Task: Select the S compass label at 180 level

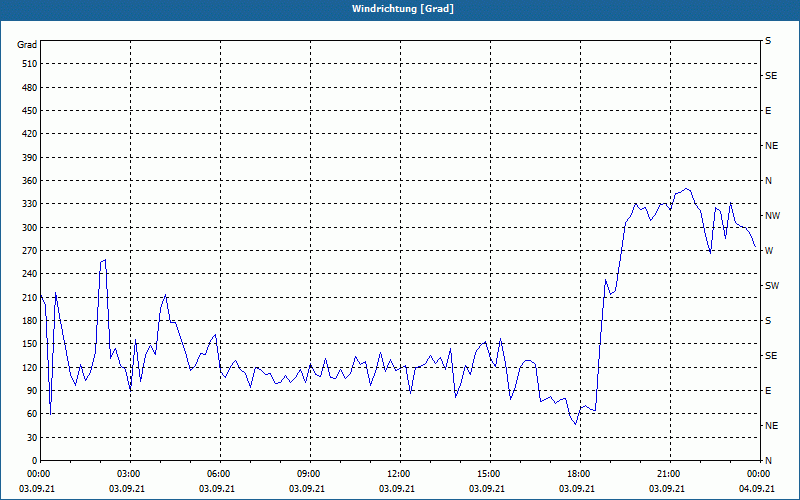Action: click(x=768, y=321)
